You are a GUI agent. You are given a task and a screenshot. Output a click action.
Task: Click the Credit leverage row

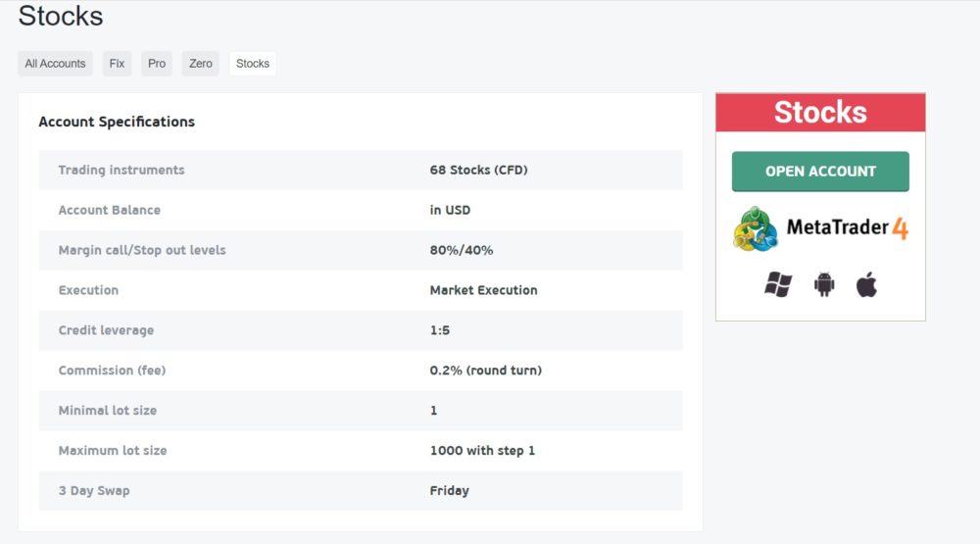point(361,330)
